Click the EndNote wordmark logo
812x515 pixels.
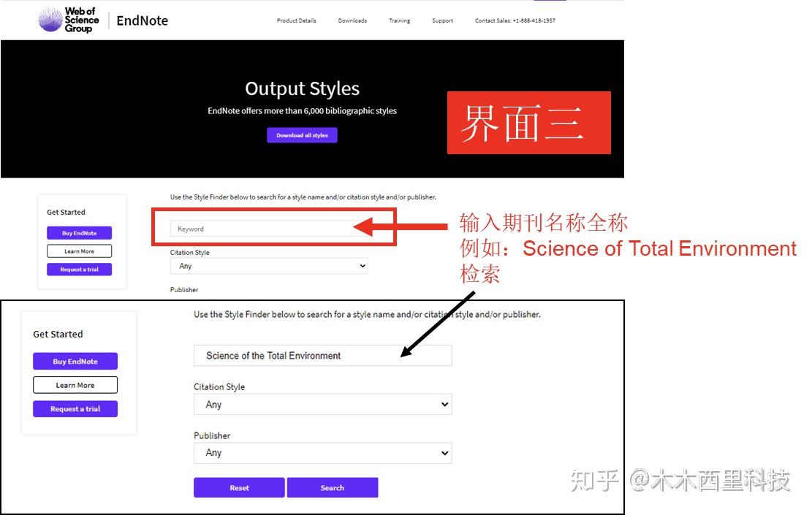[x=142, y=20]
